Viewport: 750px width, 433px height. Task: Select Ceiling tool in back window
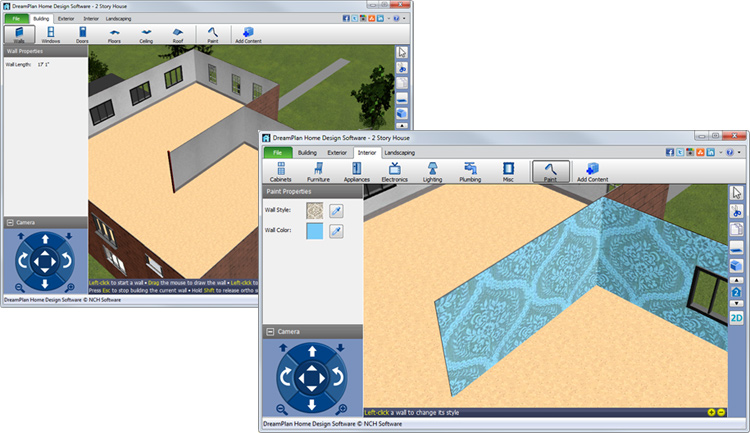[146, 34]
